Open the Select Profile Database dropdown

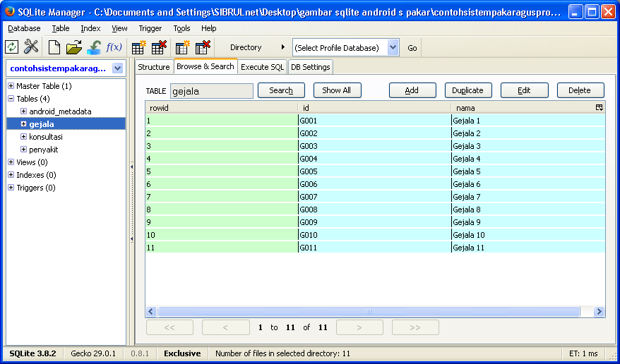pyautogui.click(x=393, y=47)
